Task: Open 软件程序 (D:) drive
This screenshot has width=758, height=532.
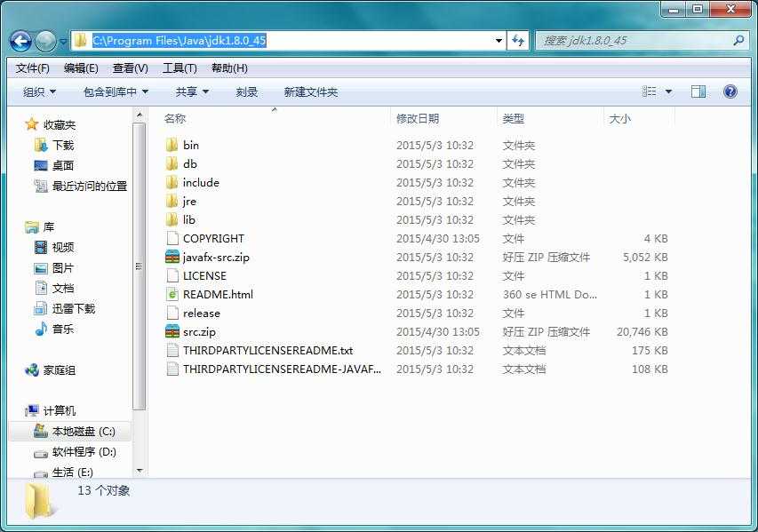Action: [84, 452]
